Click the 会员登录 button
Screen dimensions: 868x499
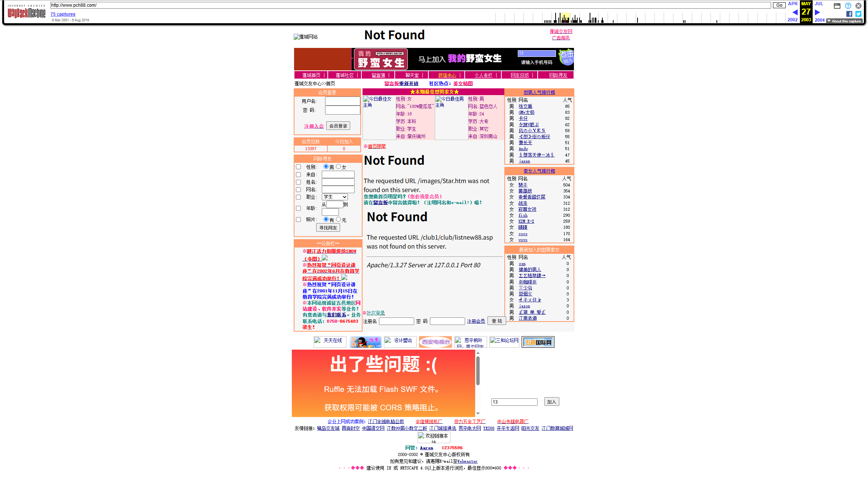(x=338, y=126)
